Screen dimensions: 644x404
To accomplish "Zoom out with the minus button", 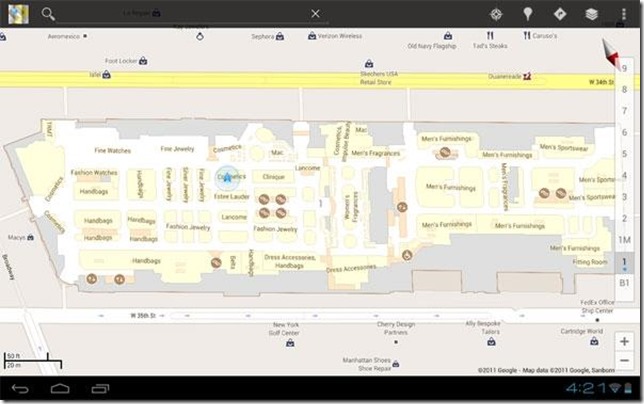I will pyautogui.click(x=624, y=361).
